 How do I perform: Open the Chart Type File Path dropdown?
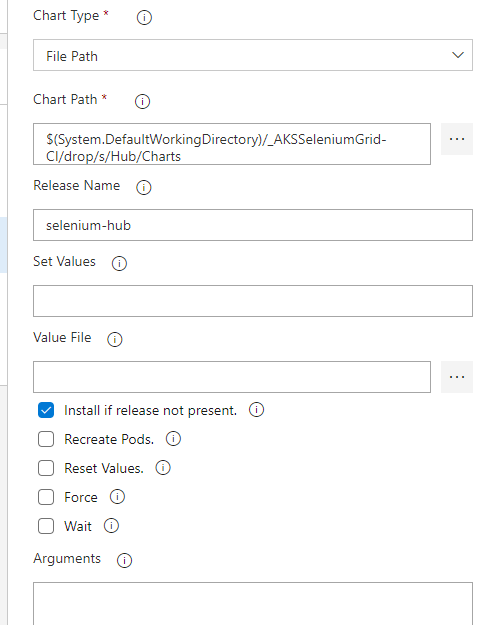(x=253, y=55)
